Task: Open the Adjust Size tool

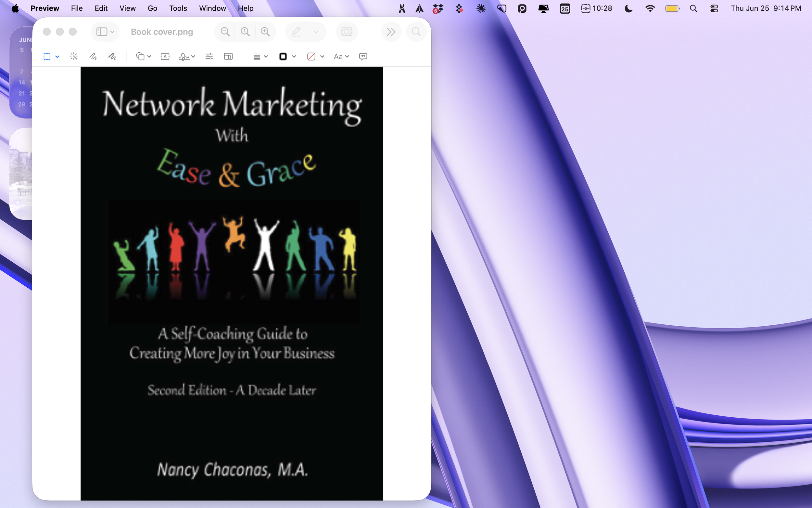Action: tap(228, 57)
